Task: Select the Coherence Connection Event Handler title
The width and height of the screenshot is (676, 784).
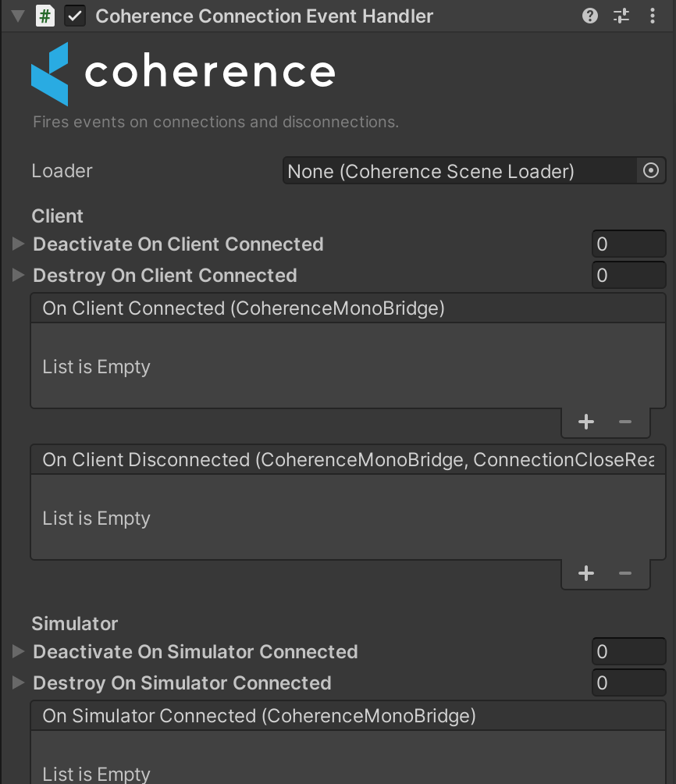Action: pyautogui.click(x=264, y=16)
